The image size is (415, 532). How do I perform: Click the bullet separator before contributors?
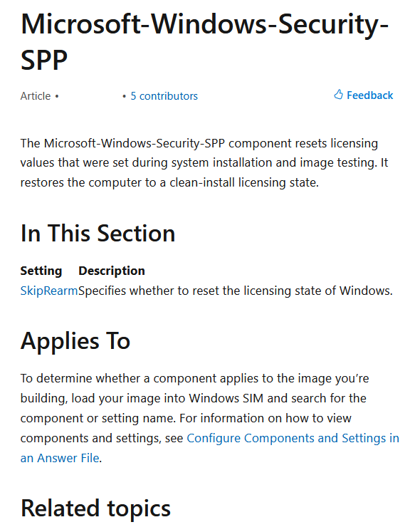click(x=124, y=96)
